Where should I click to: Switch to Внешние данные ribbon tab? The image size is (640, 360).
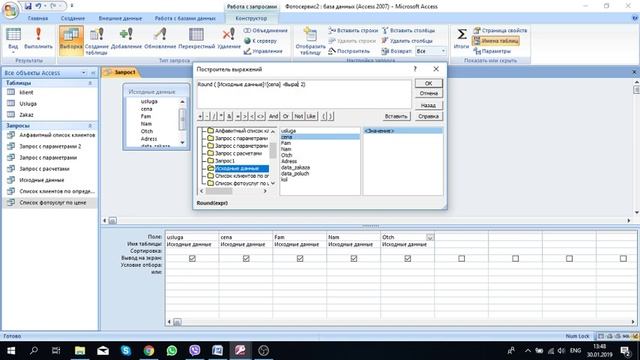click(120, 18)
